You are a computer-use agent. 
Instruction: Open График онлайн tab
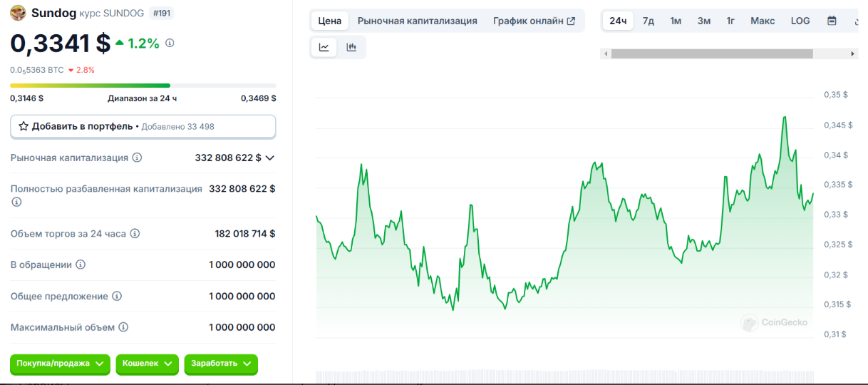[534, 21]
